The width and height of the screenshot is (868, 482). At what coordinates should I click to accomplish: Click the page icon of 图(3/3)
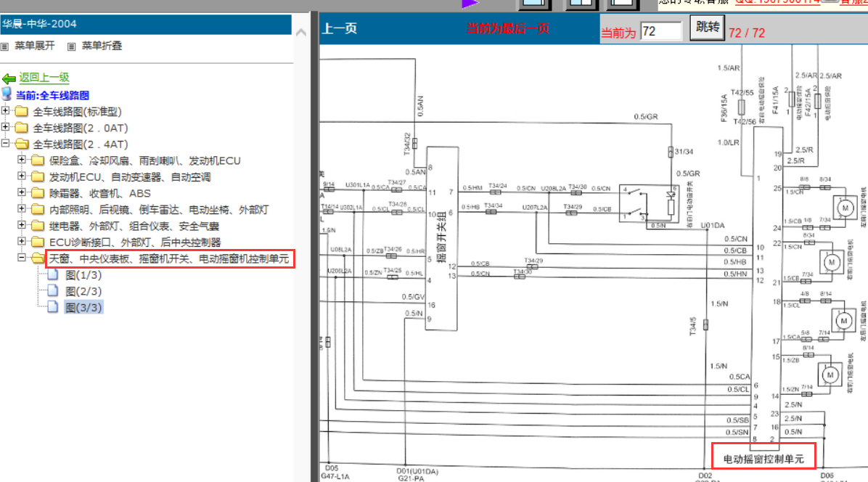[x=53, y=307]
